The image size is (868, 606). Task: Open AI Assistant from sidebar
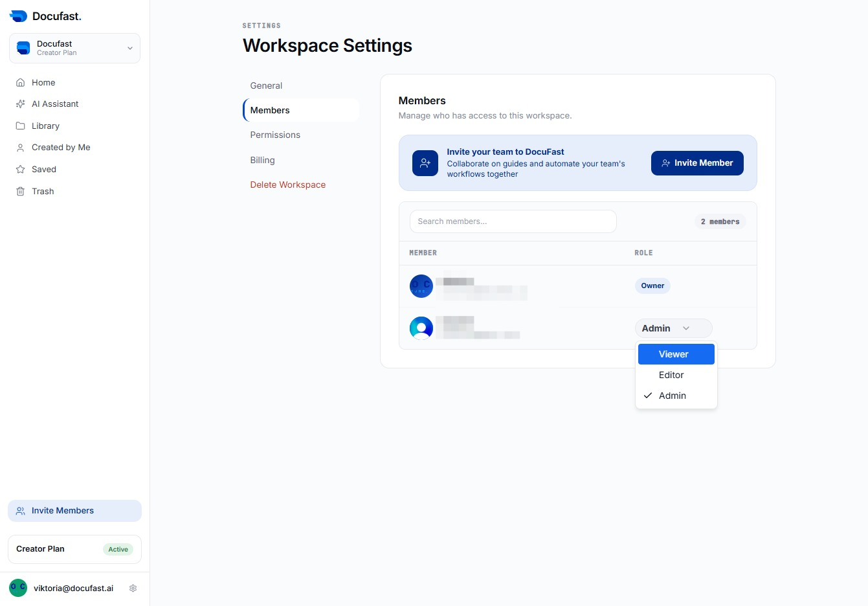[74, 104]
